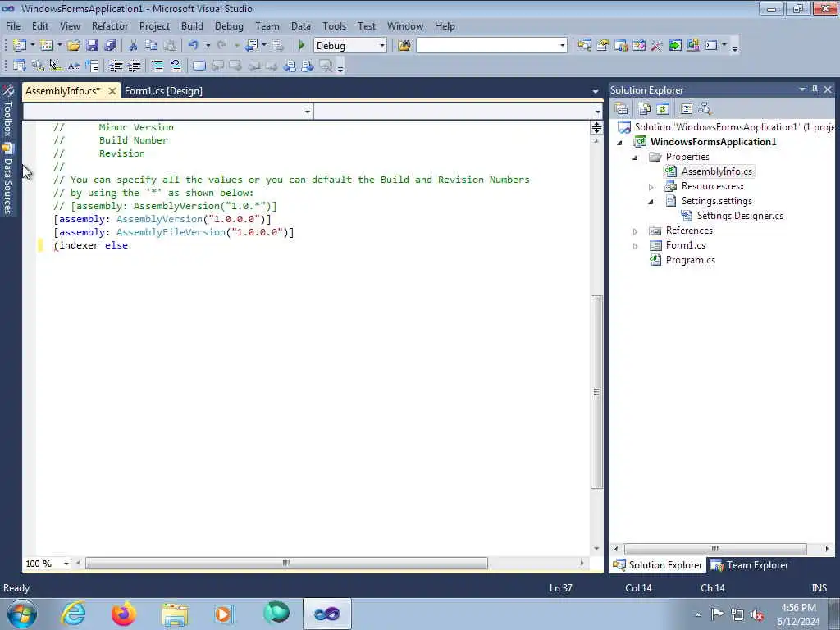Image resolution: width=840 pixels, height=630 pixels.
Task: Increase line indent in text editor toolbar
Action: [134, 66]
